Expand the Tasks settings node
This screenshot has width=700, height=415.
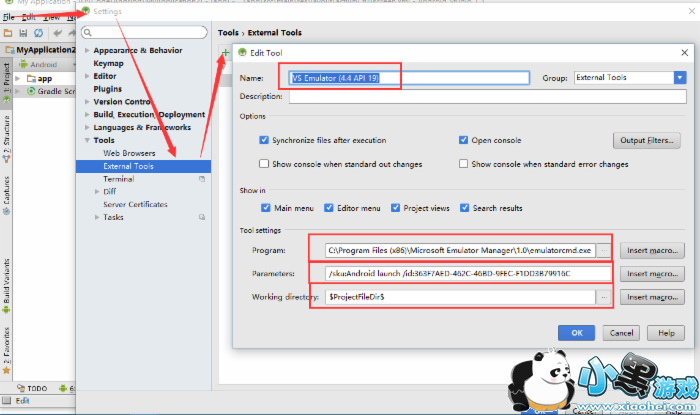pos(97,217)
